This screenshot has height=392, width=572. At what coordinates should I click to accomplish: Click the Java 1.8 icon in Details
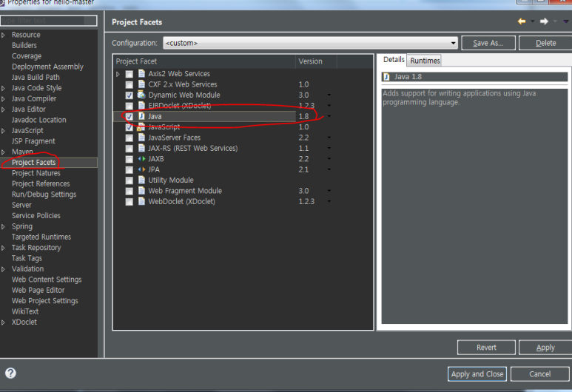coord(386,77)
